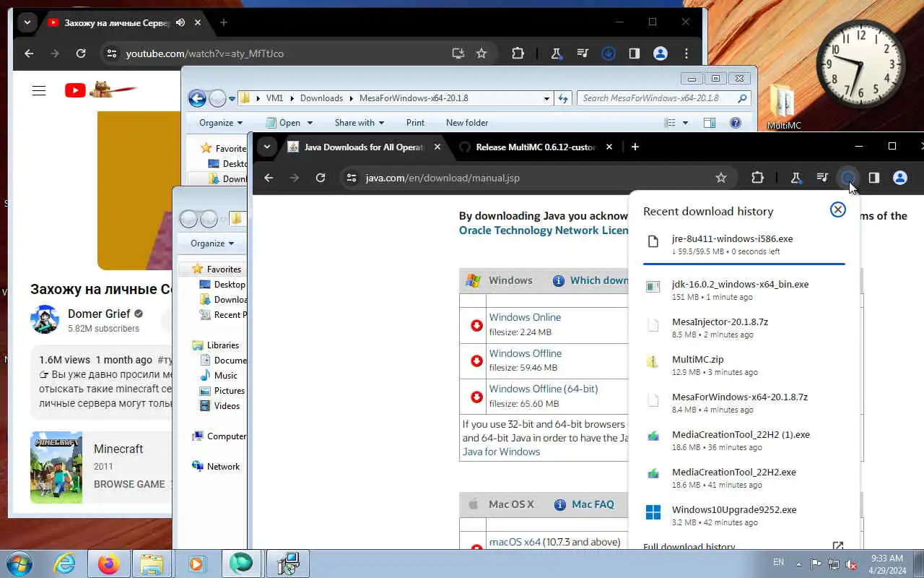Select Computer in navigation pane
The image size is (924, 578).
click(x=219, y=436)
